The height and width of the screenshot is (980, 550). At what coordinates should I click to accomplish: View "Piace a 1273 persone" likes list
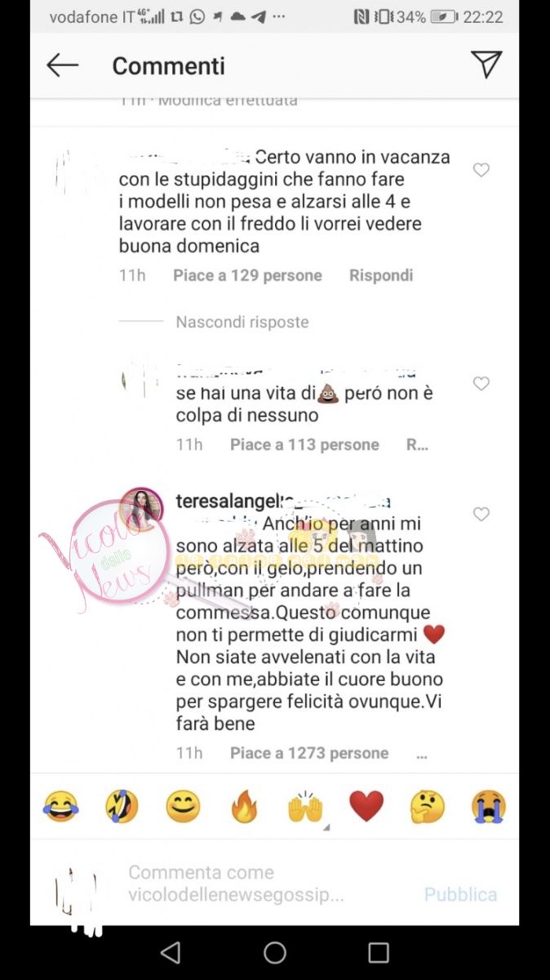coord(309,753)
